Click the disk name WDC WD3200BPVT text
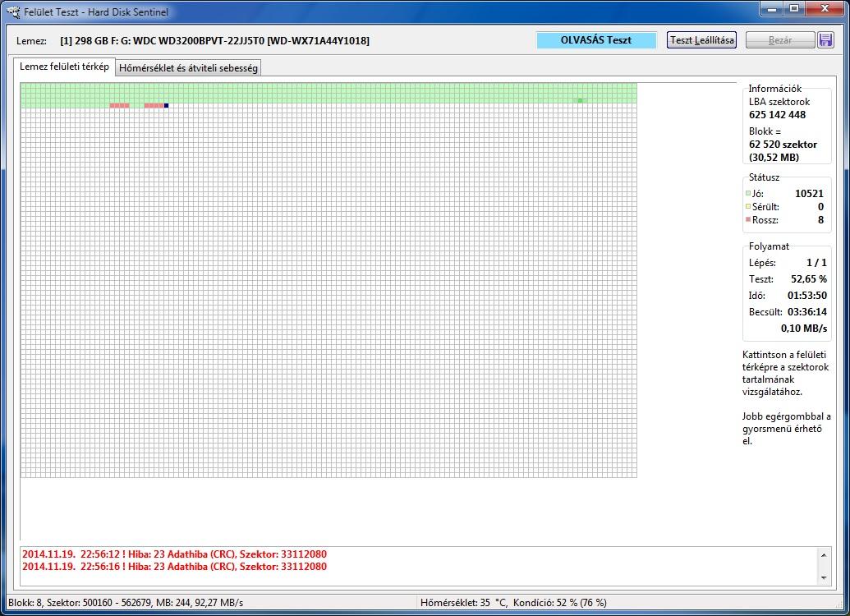The image size is (850, 616). [x=214, y=41]
